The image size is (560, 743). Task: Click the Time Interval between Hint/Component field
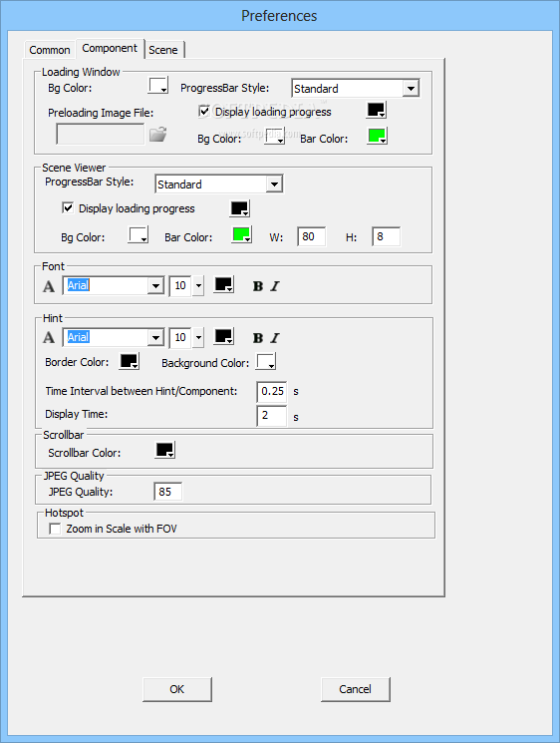[x=272, y=391]
